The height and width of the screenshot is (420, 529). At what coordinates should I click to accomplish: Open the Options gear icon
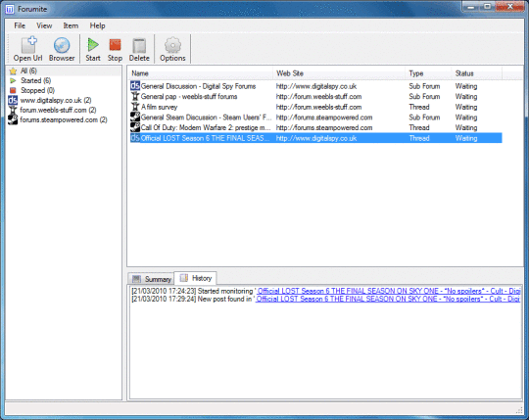pyautogui.click(x=172, y=45)
